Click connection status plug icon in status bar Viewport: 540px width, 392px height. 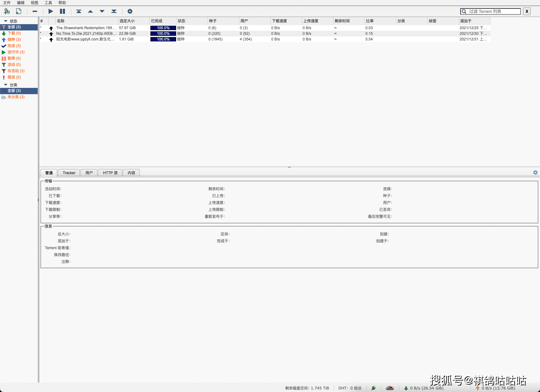click(374, 388)
